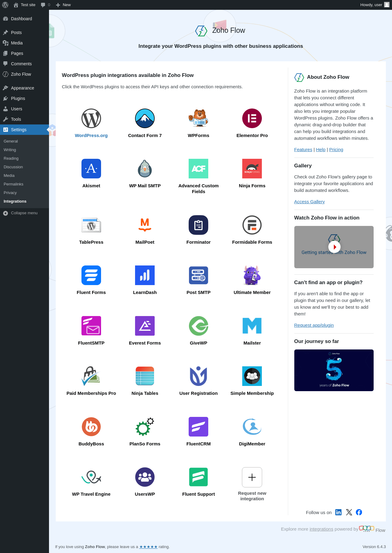This screenshot has height=553, width=392.
Task: Click the WP Travel Engine icon
Action: [91, 477]
